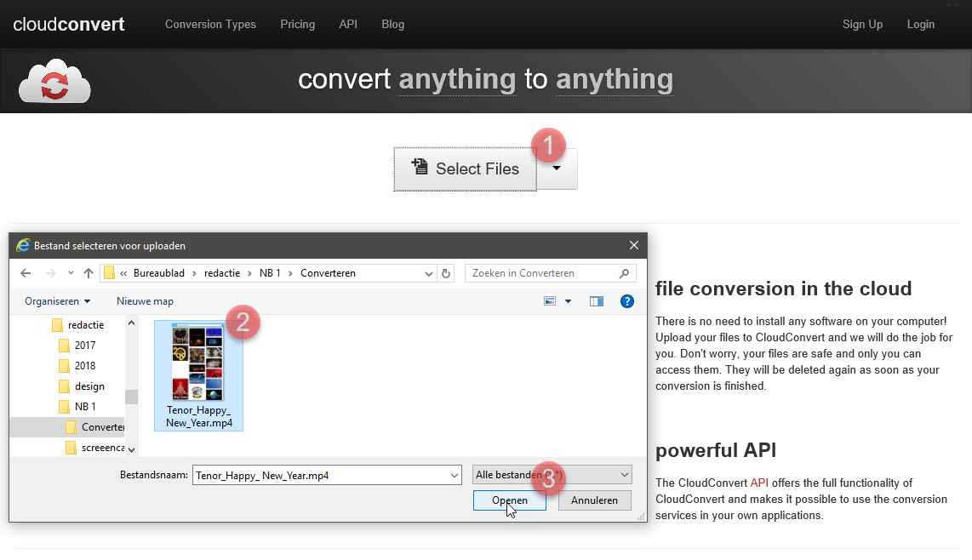The width and height of the screenshot is (972, 560).
Task: Open the recent locations dropdown arrow
Action: pos(71,273)
